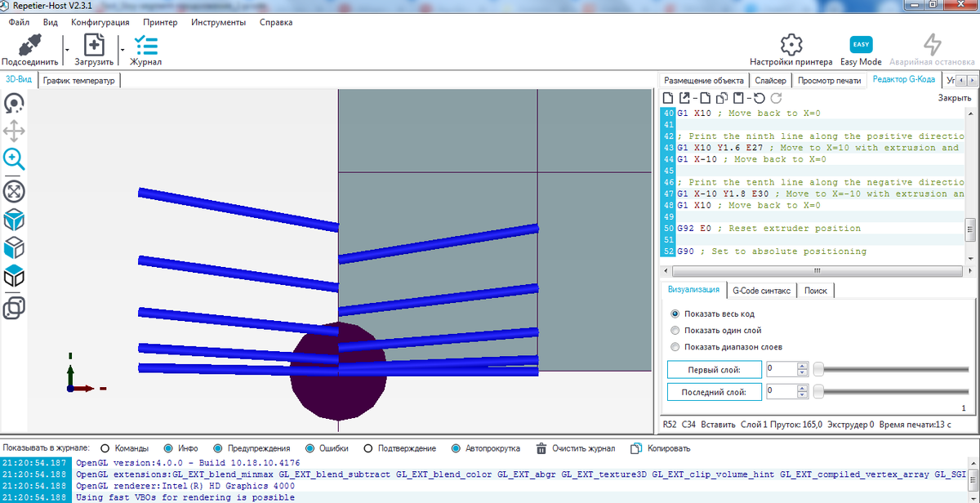
Task: Save G-code with floppy disk icon
Action: tap(737, 98)
